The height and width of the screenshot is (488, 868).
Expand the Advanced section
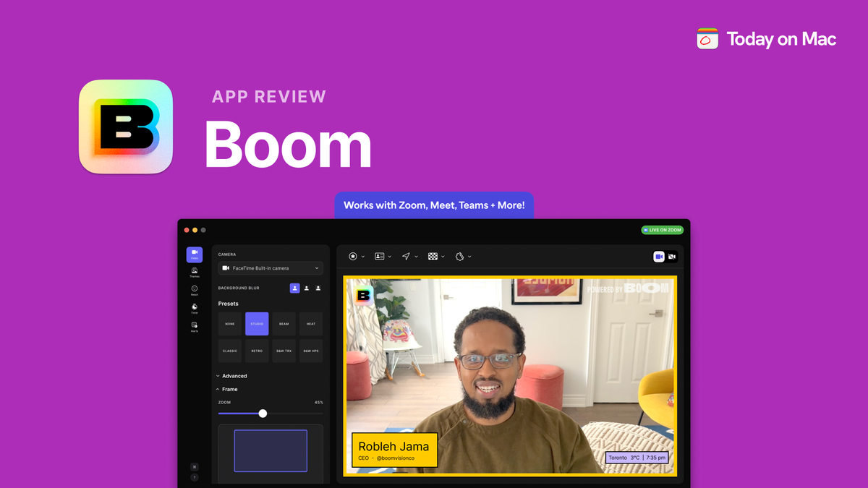(x=231, y=376)
